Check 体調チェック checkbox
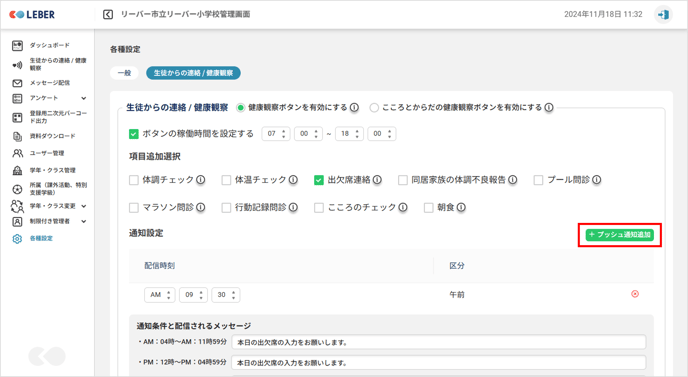 [134, 180]
